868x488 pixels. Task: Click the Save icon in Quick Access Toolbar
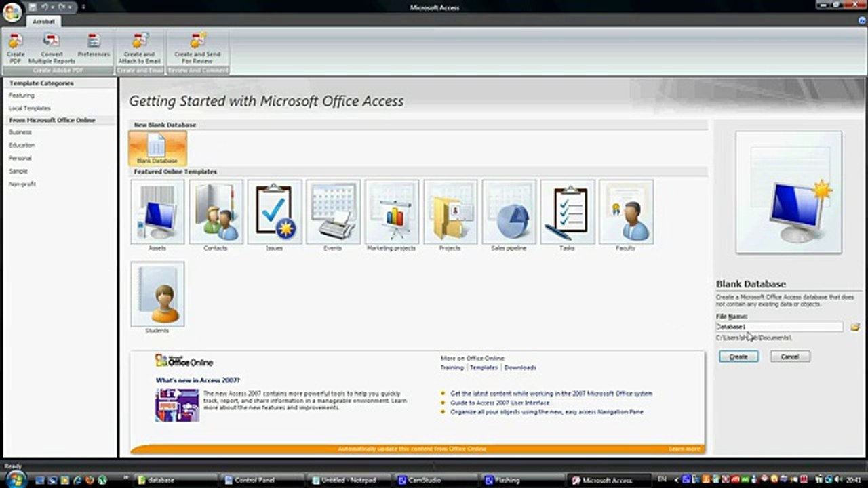point(33,7)
